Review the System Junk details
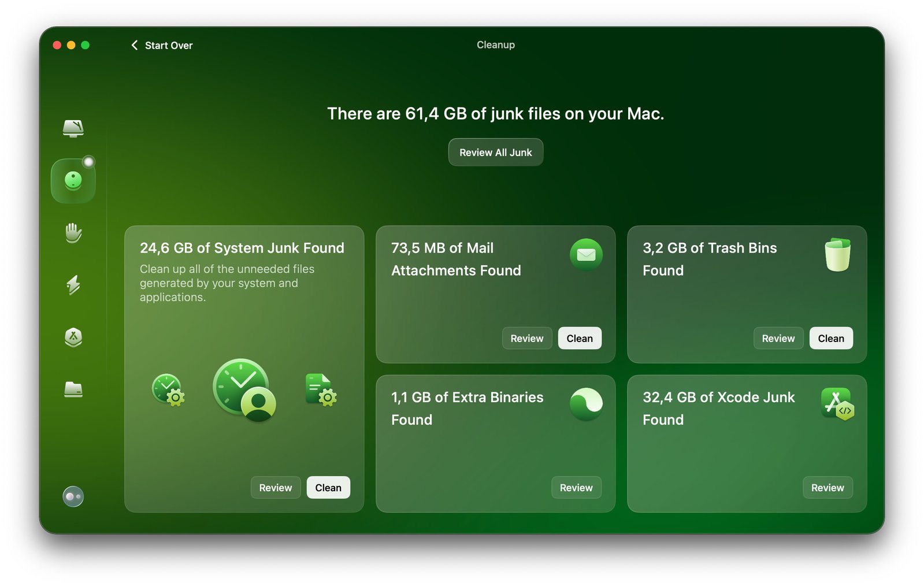The image size is (924, 586). click(x=276, y=488)
